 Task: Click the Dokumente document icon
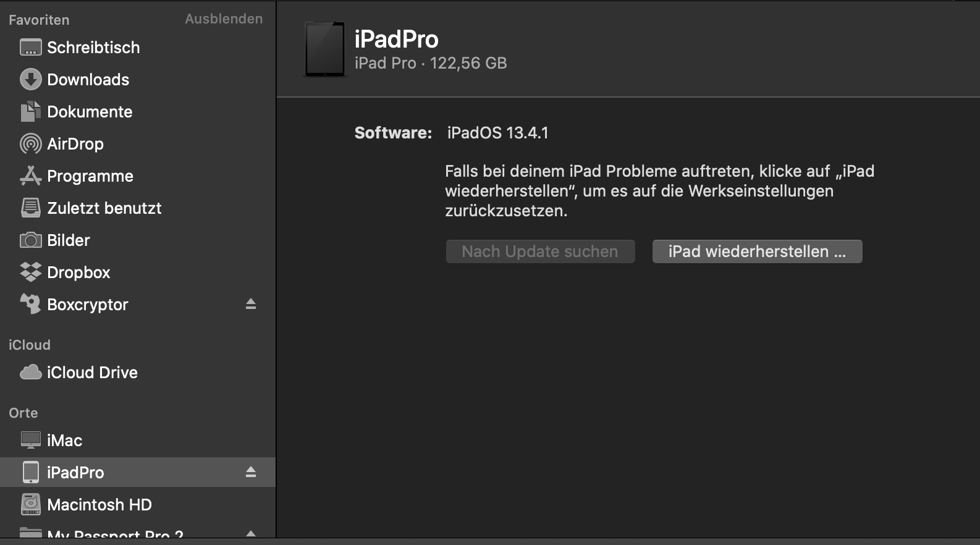pos(30,112)
